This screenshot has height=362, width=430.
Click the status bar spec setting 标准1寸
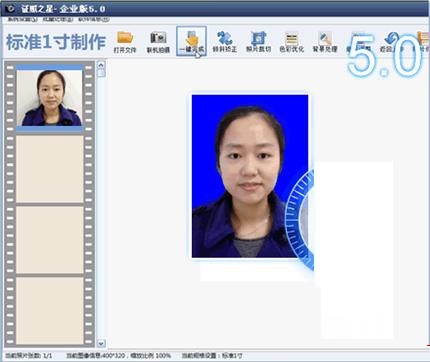pyautogui.click(x=212, y=356)
